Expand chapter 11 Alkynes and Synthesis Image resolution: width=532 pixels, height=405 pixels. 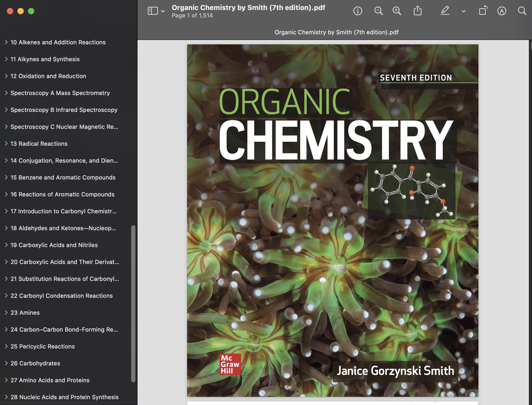(x=6, y=59)
